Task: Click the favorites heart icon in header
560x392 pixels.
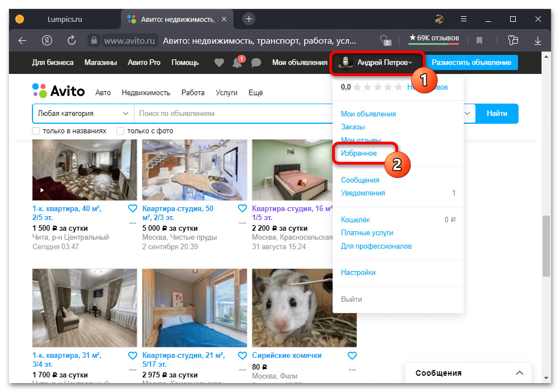Action: pos(219,63)
